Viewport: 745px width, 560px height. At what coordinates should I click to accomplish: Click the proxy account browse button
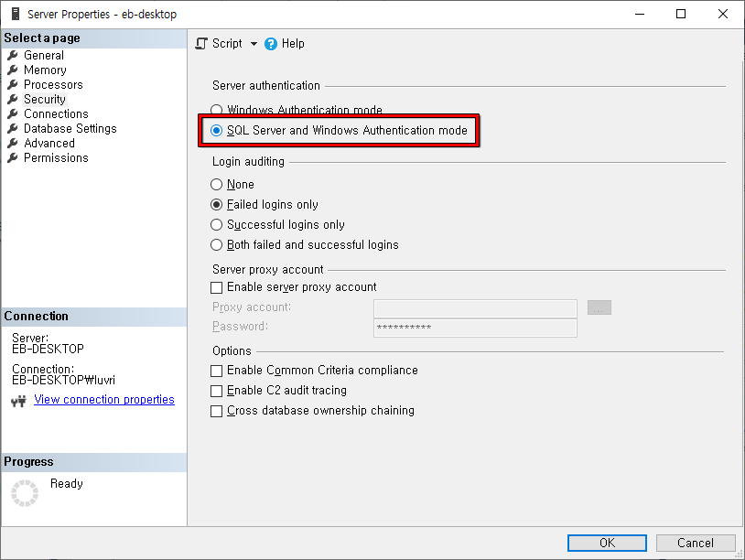coord(599,307)
